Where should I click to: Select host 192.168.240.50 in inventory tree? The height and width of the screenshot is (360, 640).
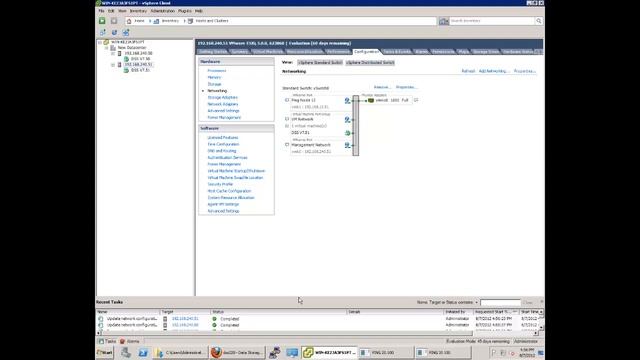coord(138,53)
